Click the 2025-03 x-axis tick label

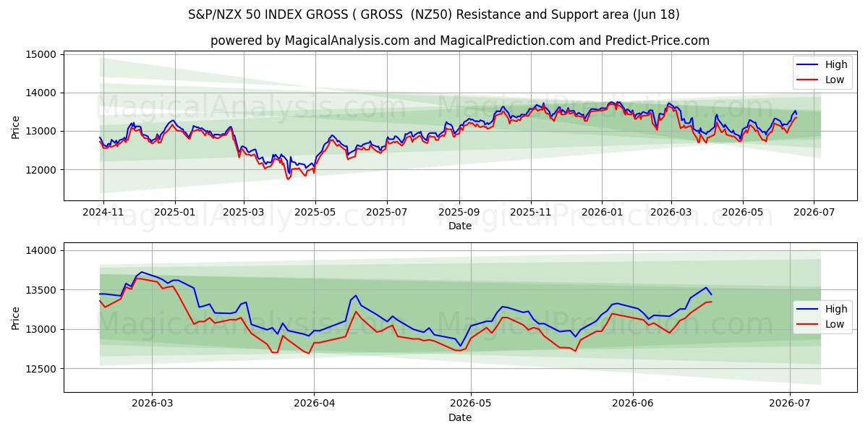(x=244, y=213)
